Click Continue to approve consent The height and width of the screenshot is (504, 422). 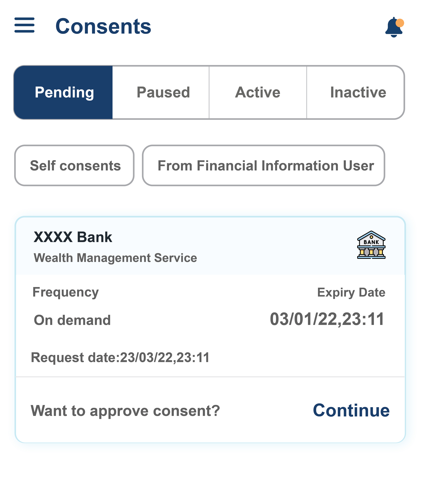(x=351, y=411)
